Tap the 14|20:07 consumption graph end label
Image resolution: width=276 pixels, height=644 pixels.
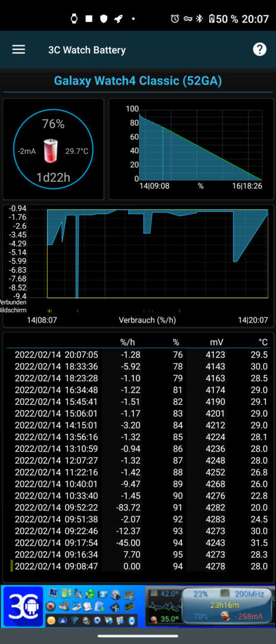point(253,320)
